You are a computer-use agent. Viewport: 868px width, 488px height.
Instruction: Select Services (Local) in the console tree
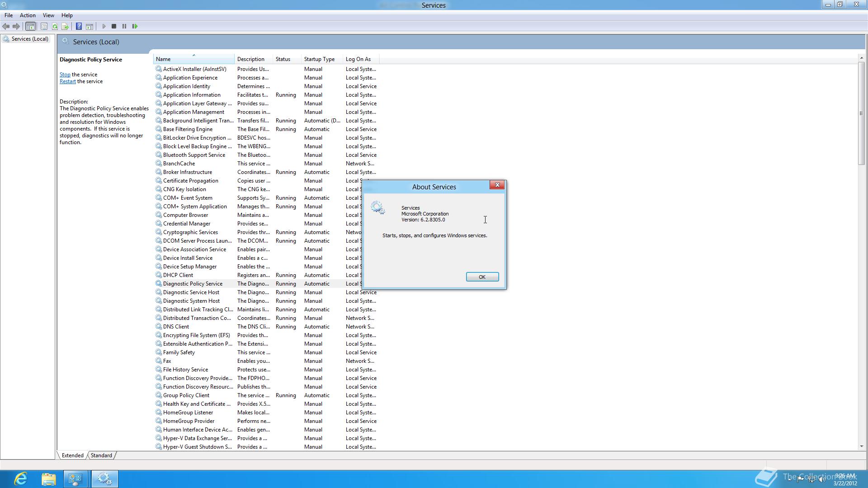click(30, 39)
